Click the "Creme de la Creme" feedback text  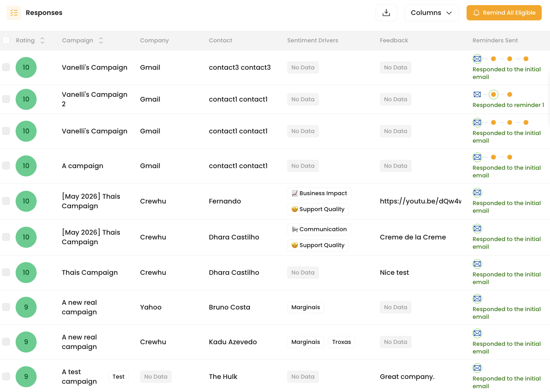413,237
